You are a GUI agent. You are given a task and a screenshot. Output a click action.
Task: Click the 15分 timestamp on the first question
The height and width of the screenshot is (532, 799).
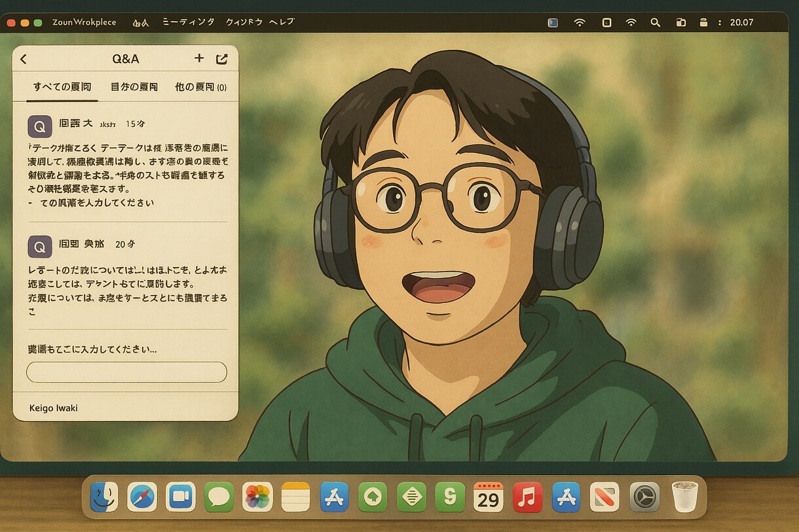pos(135,124)
